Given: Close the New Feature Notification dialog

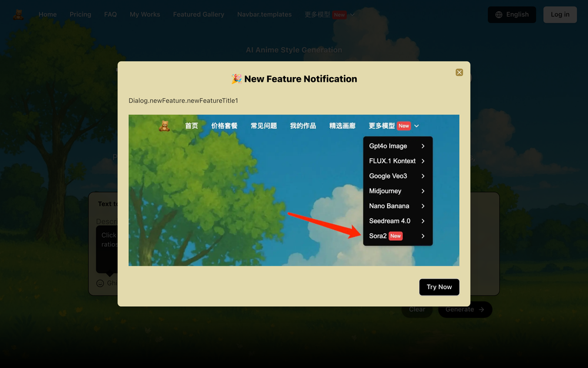Looking at the screenshot, I should 459,72.
